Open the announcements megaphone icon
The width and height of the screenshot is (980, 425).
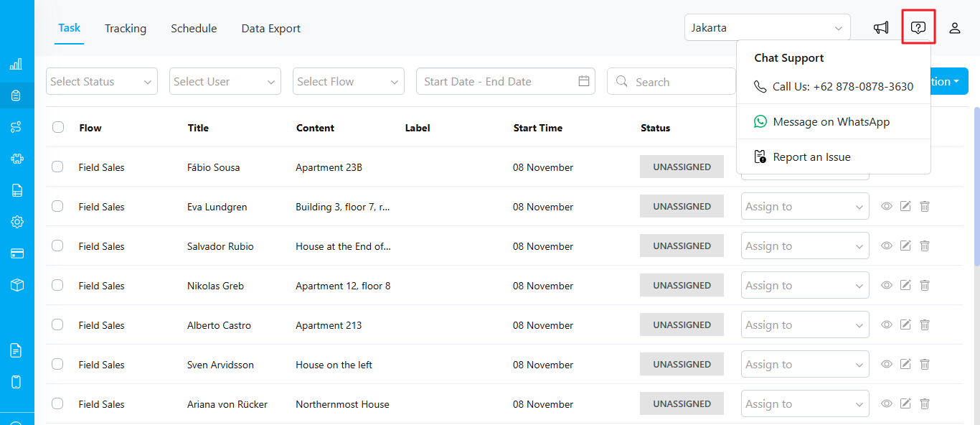pyautogui.click(x=881, y=28)
